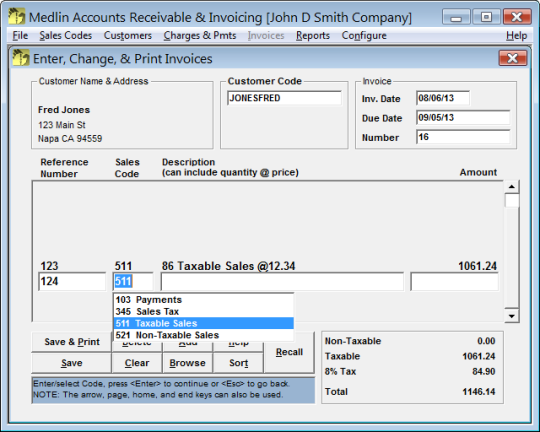
Task: Click Reference Number field containing 124
Action: pyautogui.click(x=72, y=281)
